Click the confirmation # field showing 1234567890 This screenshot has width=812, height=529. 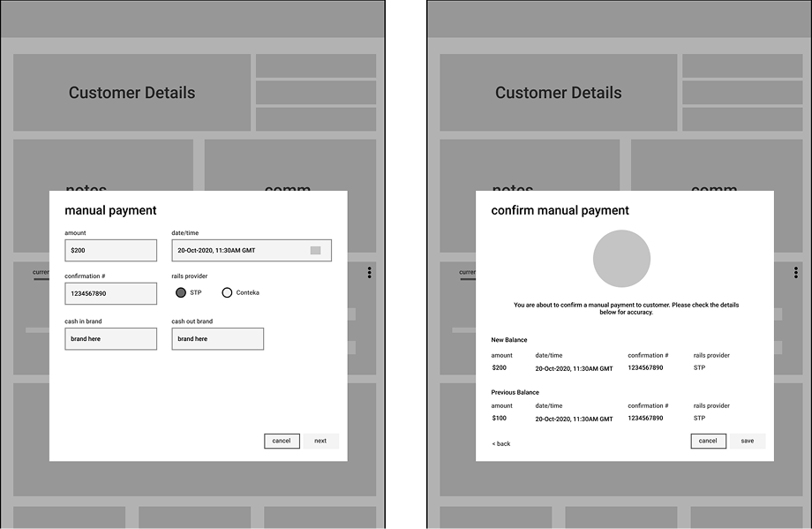point(110,293)
